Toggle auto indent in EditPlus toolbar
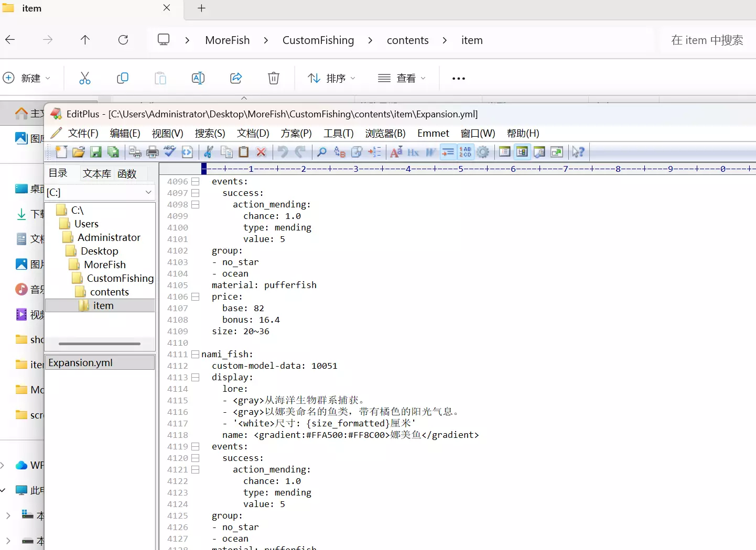 click(x=448, y=152)
